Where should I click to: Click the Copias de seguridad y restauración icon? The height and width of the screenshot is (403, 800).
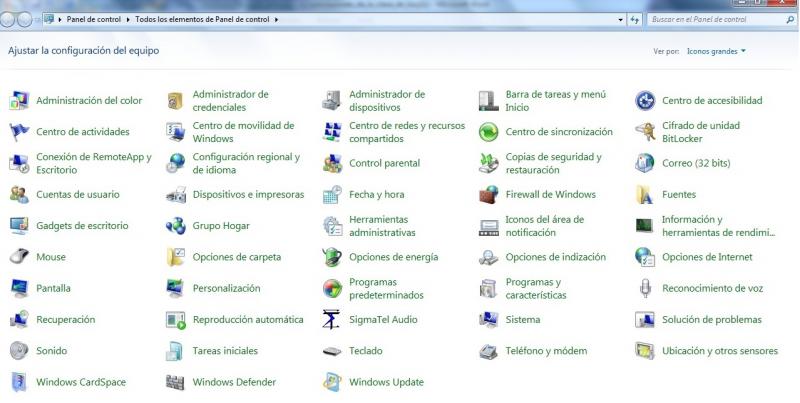[x=488, y=163]
